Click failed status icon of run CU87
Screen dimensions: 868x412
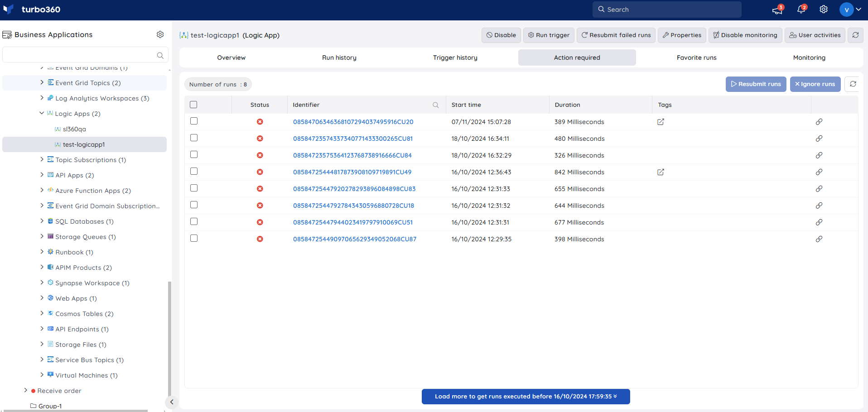(260, 239)
